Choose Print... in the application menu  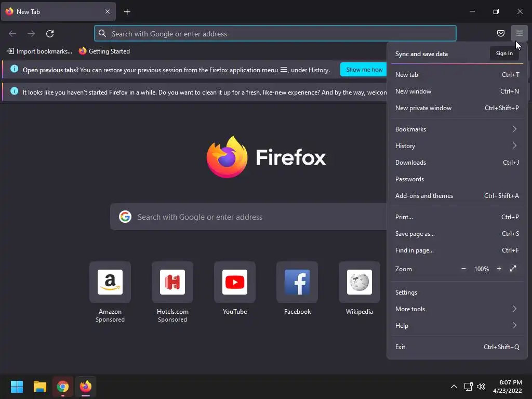(457, 217)
